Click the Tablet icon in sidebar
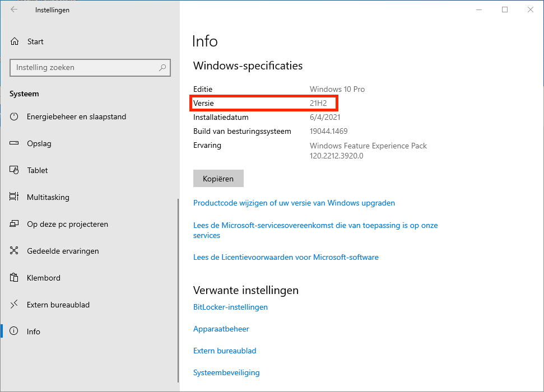544x392 pixels. (15, 170)
